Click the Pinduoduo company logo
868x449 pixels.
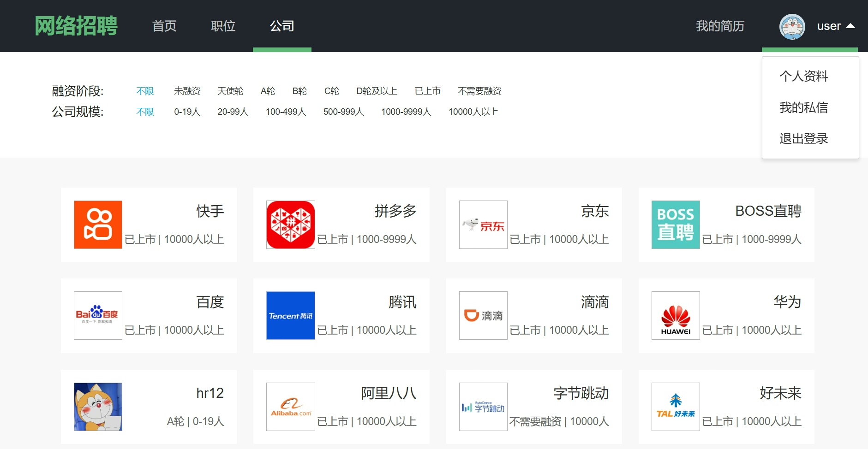(291, 224)
